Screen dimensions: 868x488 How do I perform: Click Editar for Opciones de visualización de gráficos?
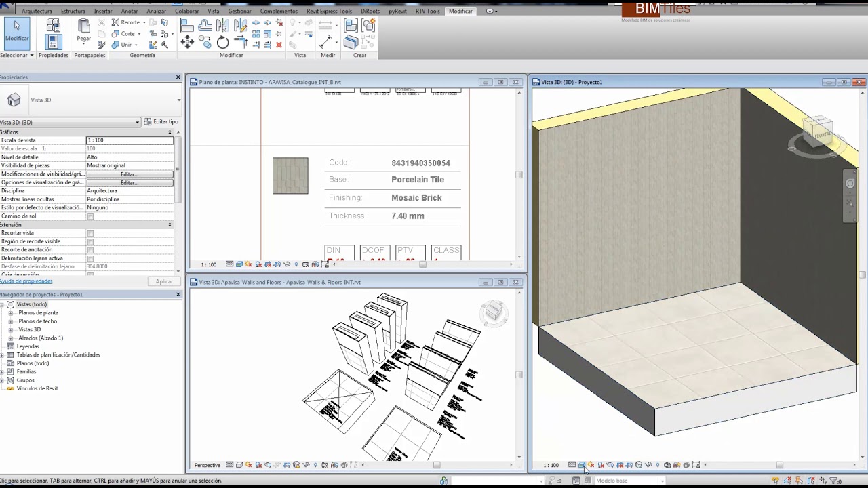click(130, 183)
